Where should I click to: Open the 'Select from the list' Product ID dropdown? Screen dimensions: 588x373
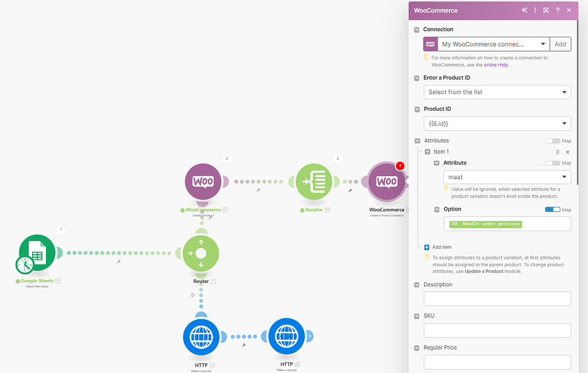[x=497, y=92]
